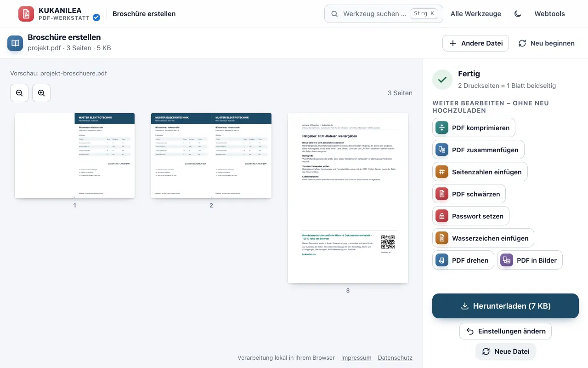Zoom out the preview

19,93
